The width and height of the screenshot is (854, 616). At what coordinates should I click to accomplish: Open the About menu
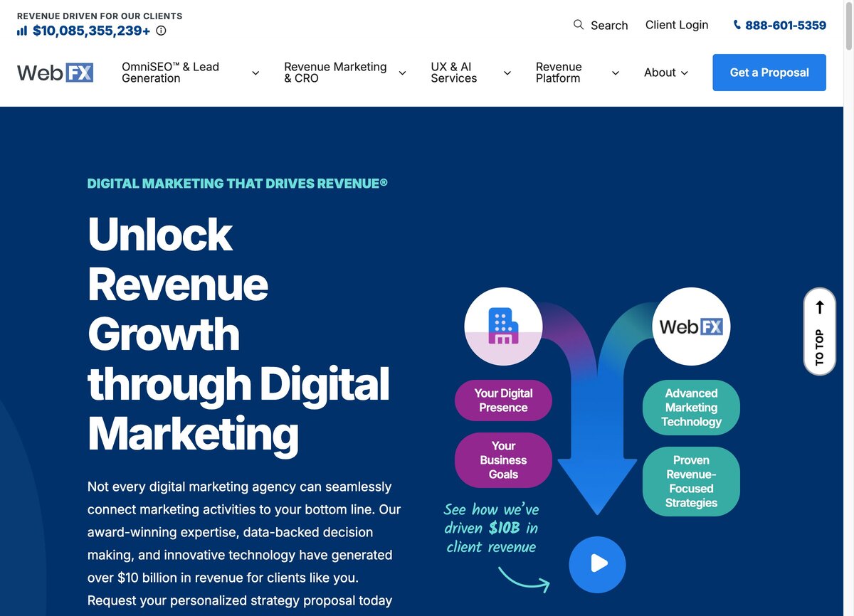tap(660, 73)
